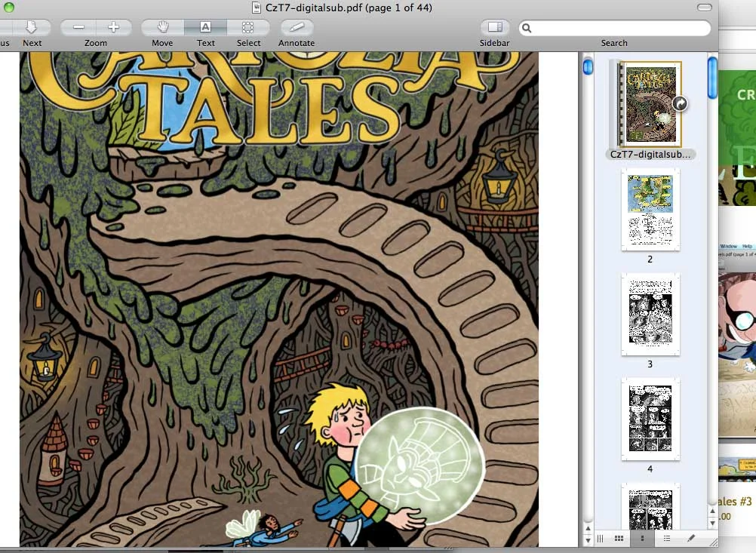
Task: Click the document vertical scrollbar thumb
Action: pos(588,66)
